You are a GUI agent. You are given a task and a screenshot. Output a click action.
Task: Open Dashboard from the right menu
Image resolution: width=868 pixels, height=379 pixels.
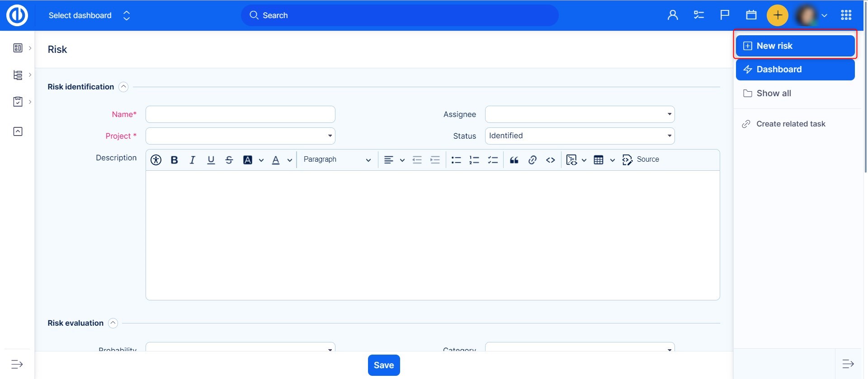(795, 70)
